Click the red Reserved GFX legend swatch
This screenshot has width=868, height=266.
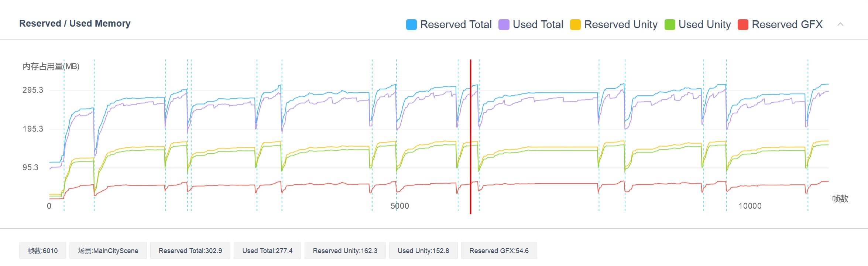(x=742, y=24)
